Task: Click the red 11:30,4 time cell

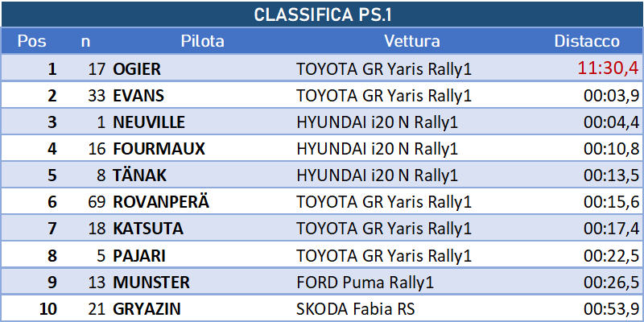Action: 609,68
